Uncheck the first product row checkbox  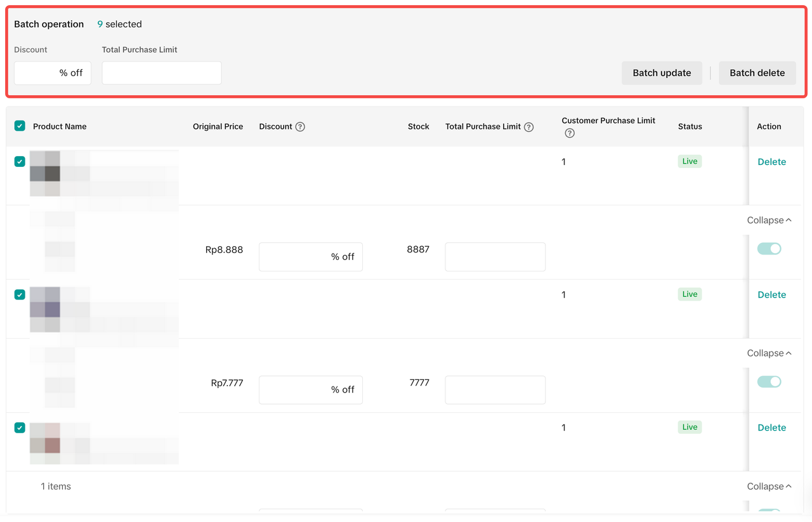pos(20,162)
